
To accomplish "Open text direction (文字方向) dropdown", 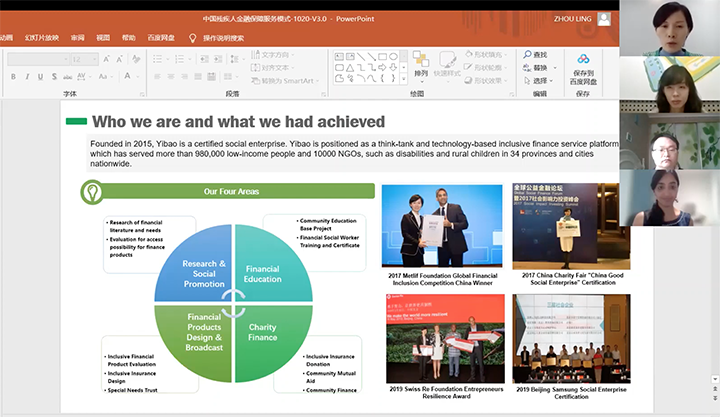I will click(273, 55).
